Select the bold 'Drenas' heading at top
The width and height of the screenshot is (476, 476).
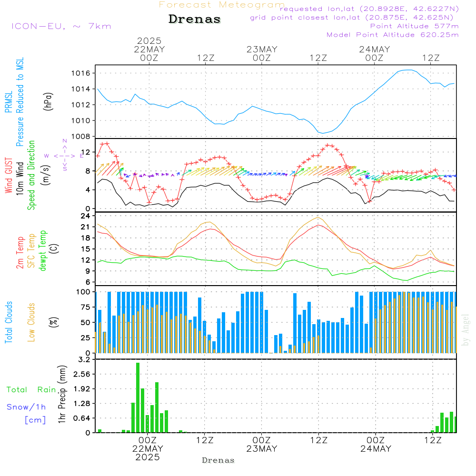pyautogui.click(x=194, y=19)
